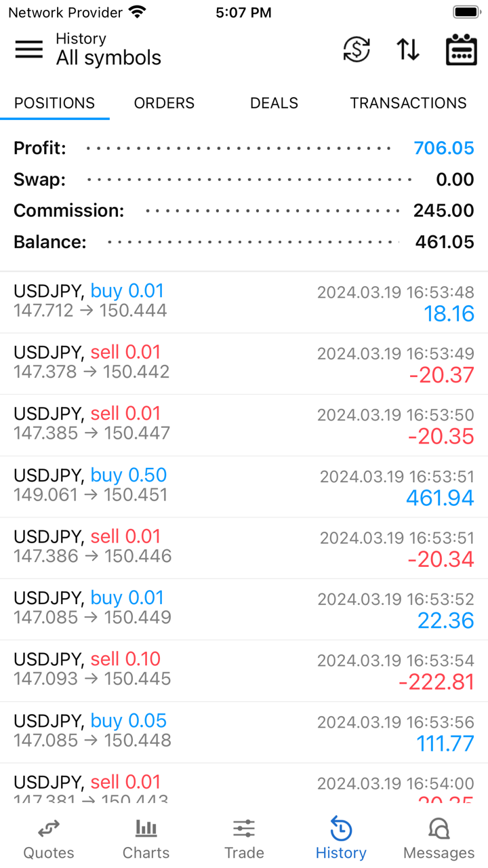
Task: Expand USDJPY buy 0.50 position details
Action: point(244,486)
